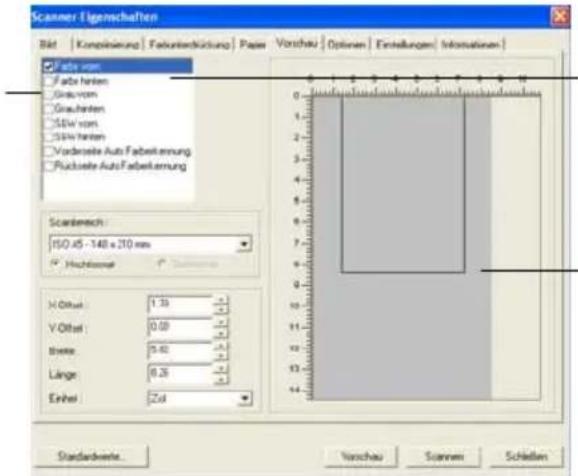Open the Bild tab

coord(48,45)
